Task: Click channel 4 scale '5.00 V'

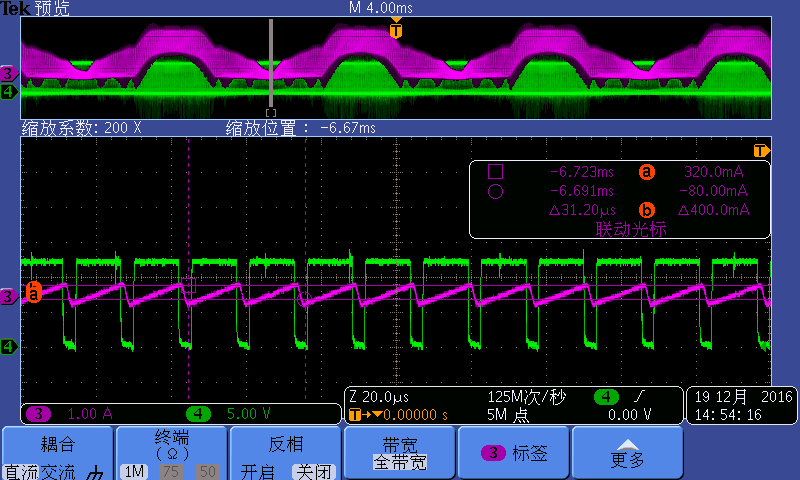Action: 248,414
